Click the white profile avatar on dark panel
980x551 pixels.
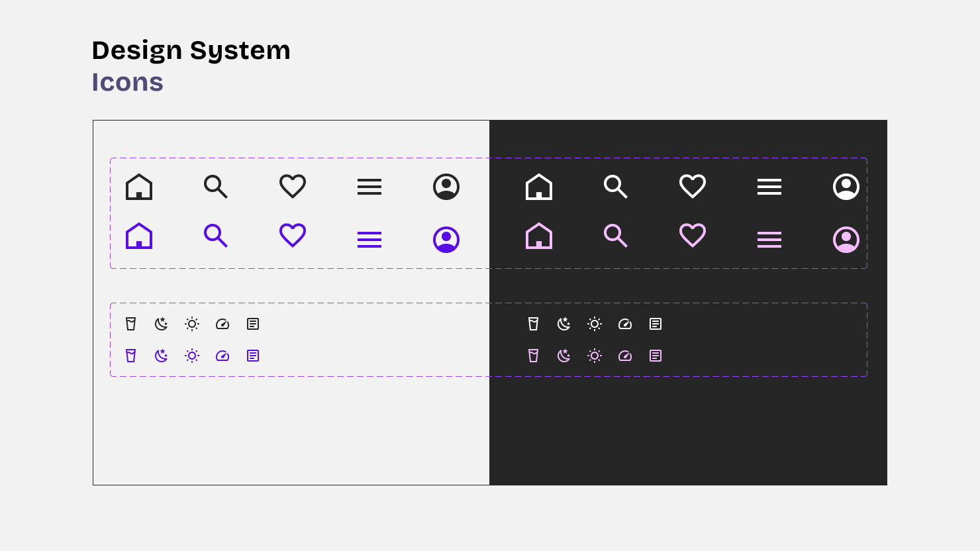click(846, 186)
